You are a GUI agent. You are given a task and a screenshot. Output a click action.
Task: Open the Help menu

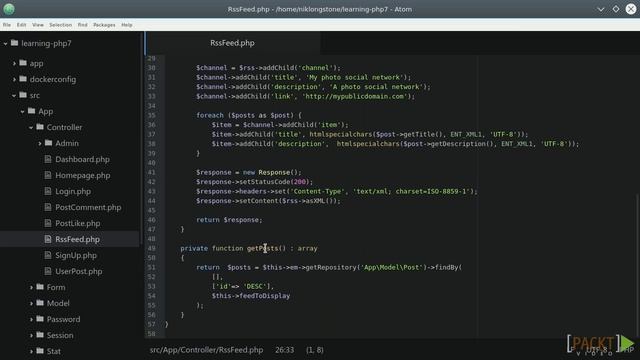(x=127, y=25)
